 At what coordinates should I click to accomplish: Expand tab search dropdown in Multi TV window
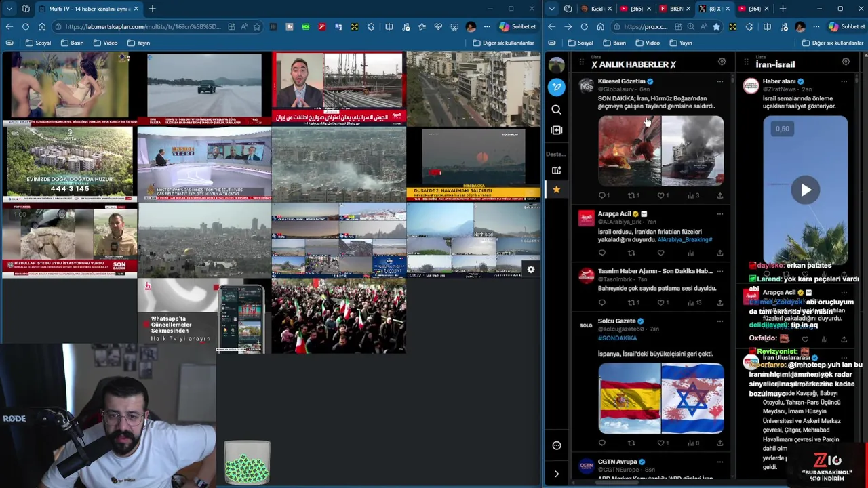pos(9,9)
